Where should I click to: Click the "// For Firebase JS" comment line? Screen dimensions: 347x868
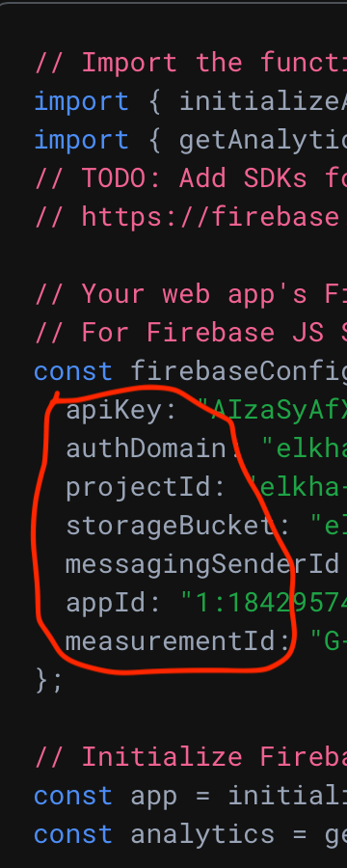pos(191,332)
